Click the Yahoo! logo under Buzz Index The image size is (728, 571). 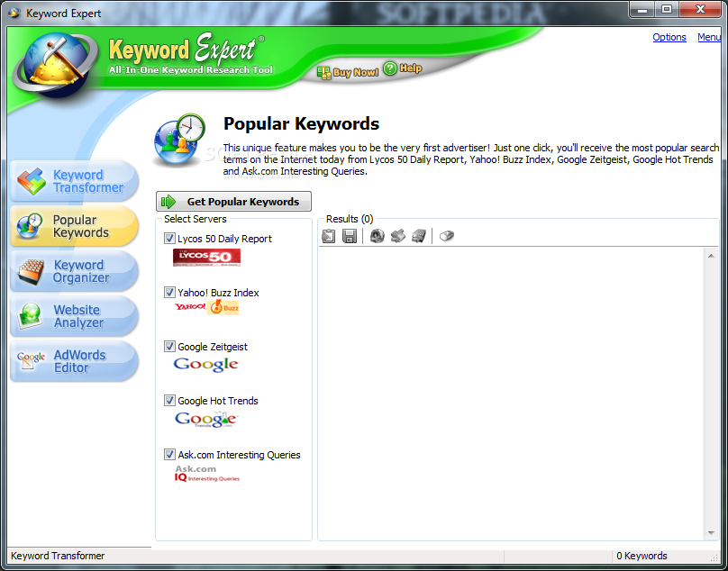(x=190, y=307)
